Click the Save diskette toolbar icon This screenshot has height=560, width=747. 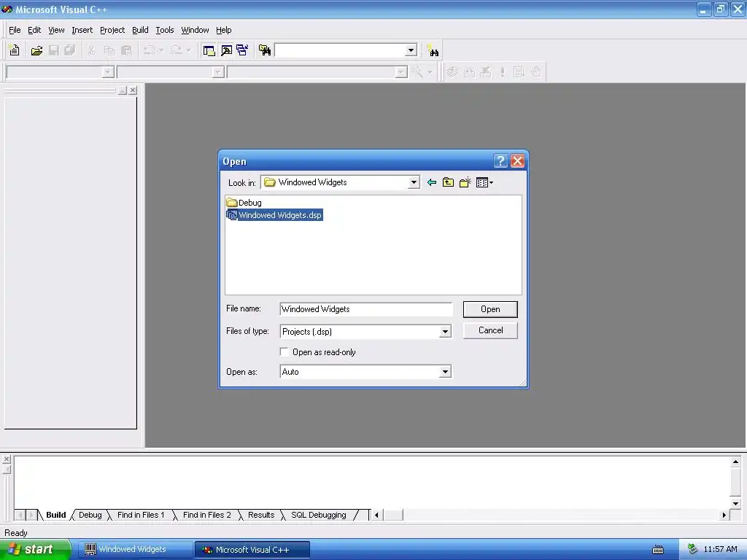[53, 50]
